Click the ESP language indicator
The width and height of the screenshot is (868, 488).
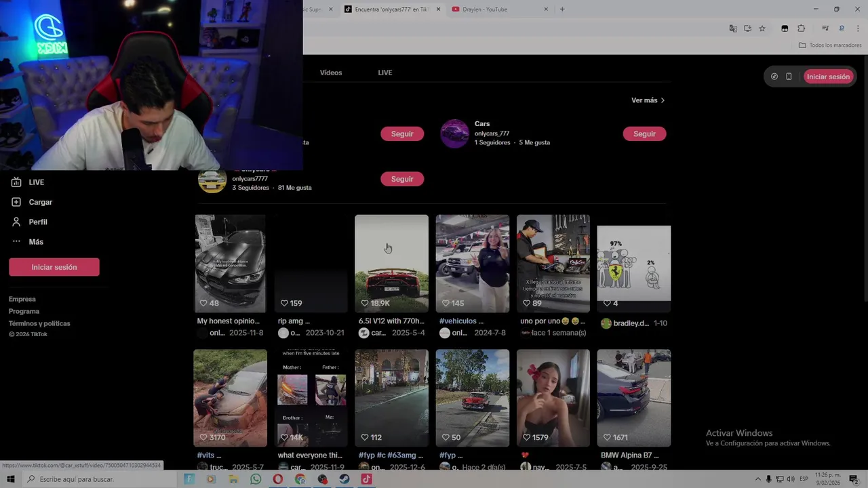point(804,479)
